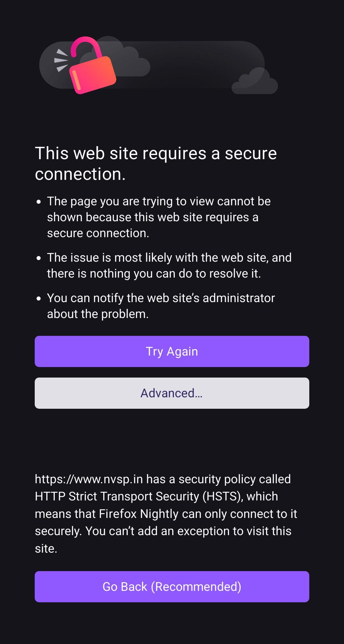Screen dimensions: 344x644
Task: Click the second bullet about the web site issue
Action: 169,265
